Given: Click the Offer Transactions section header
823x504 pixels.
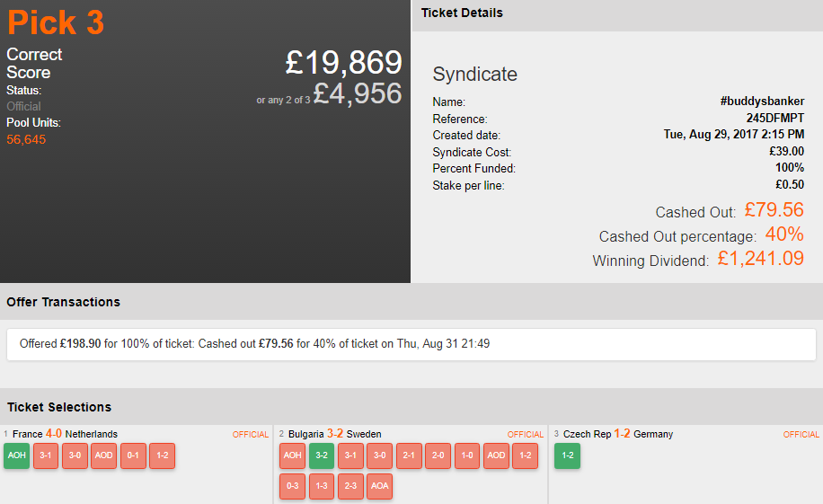Looking at the screenshot, I should tap(63, 302).
